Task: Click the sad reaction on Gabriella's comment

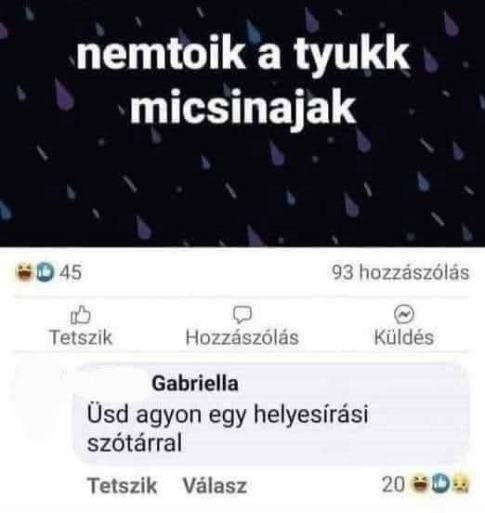Action: (461, 484)
